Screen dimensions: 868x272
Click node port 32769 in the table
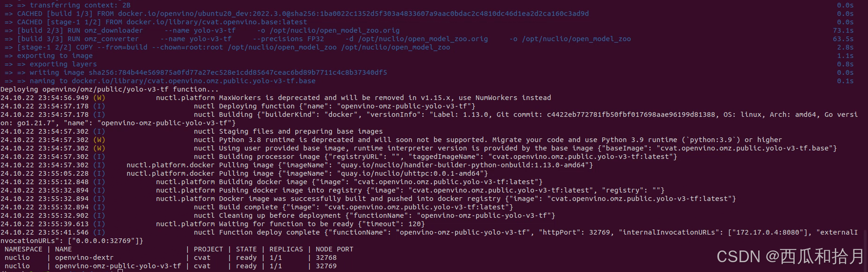pyautogui.click(x=326, y=266)
